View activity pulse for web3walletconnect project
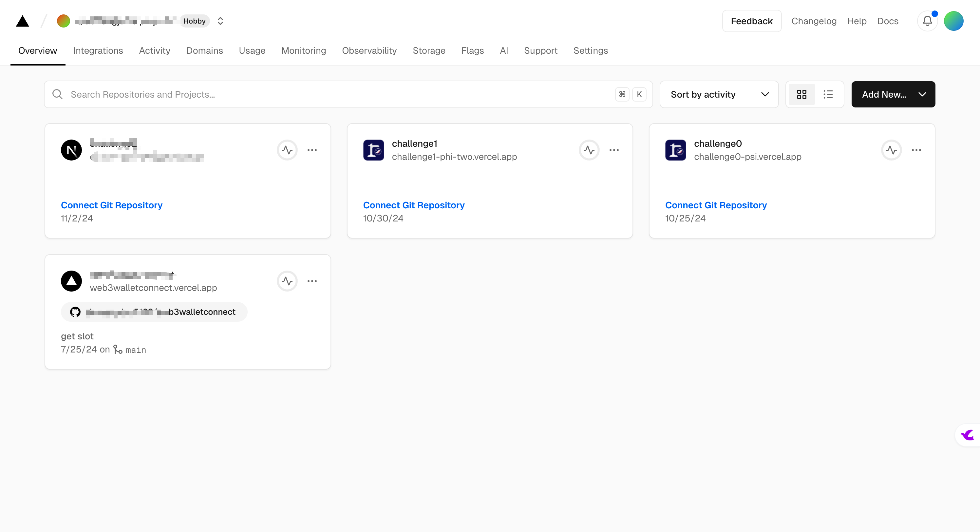The height and width of the screenshot is (532, 980). (287, 281)
